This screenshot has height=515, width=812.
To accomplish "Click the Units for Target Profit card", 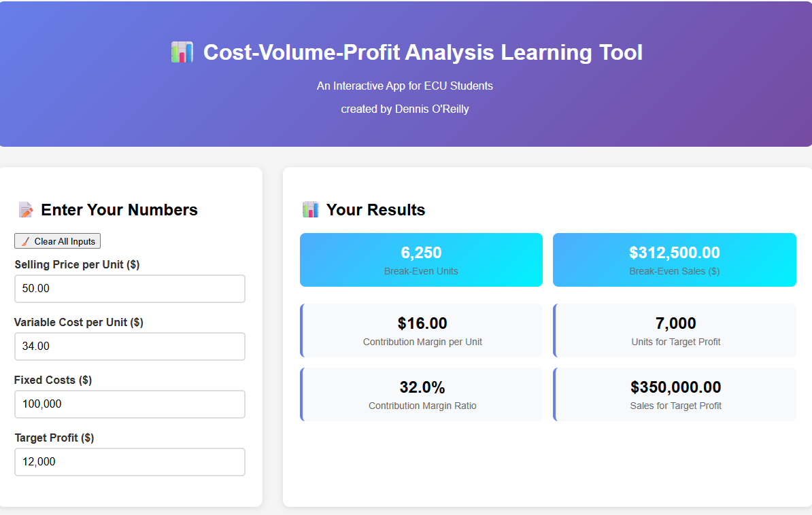I will click(674, 330).
